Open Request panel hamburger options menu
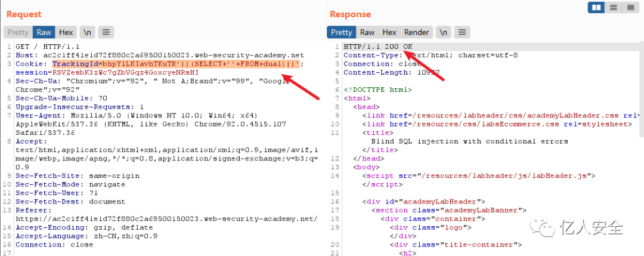The height and width of the screenshot is (256, 644). [106, 32]
